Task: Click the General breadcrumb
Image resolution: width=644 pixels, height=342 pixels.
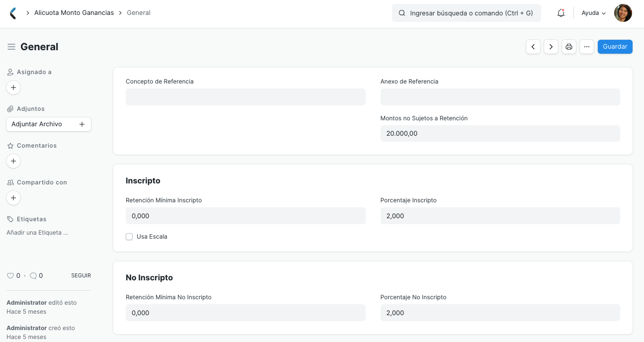Action: pyautogui.click(x=139, y=13)
